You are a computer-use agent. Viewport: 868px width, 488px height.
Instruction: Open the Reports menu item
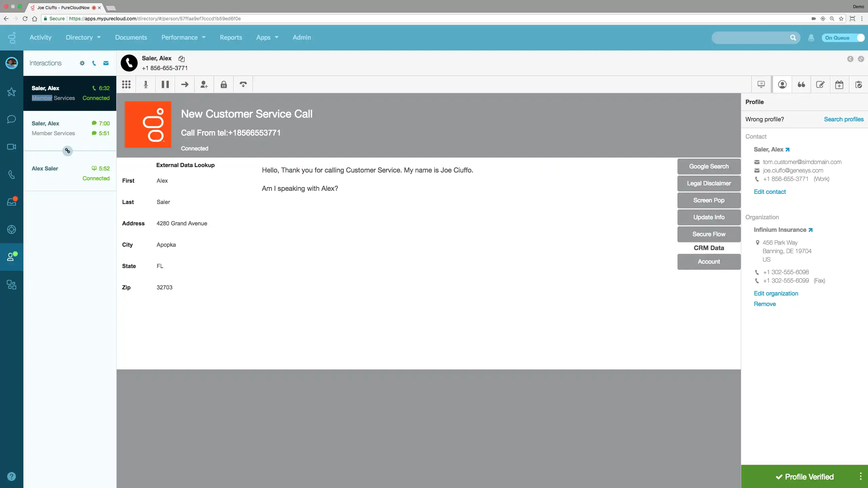pos(231,37)
